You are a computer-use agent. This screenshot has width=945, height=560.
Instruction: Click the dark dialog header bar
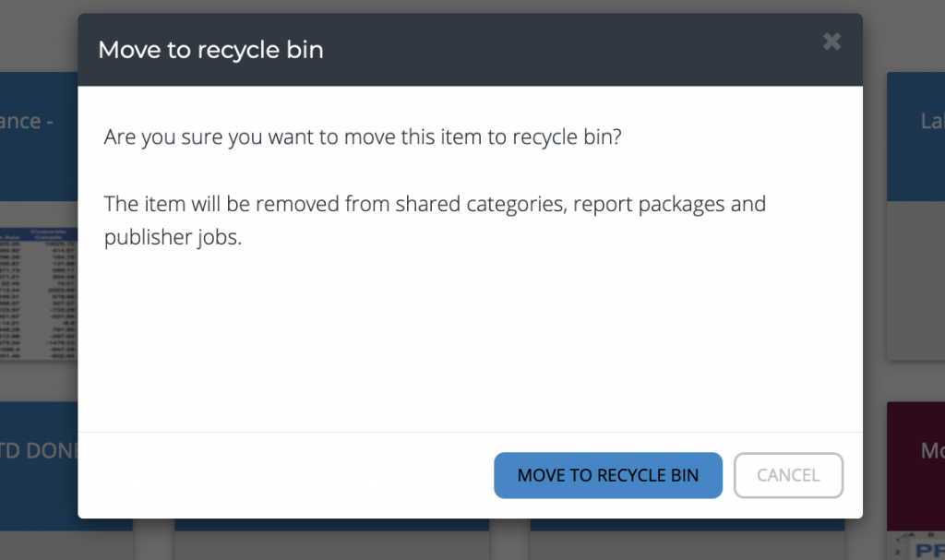pos(554,50)
